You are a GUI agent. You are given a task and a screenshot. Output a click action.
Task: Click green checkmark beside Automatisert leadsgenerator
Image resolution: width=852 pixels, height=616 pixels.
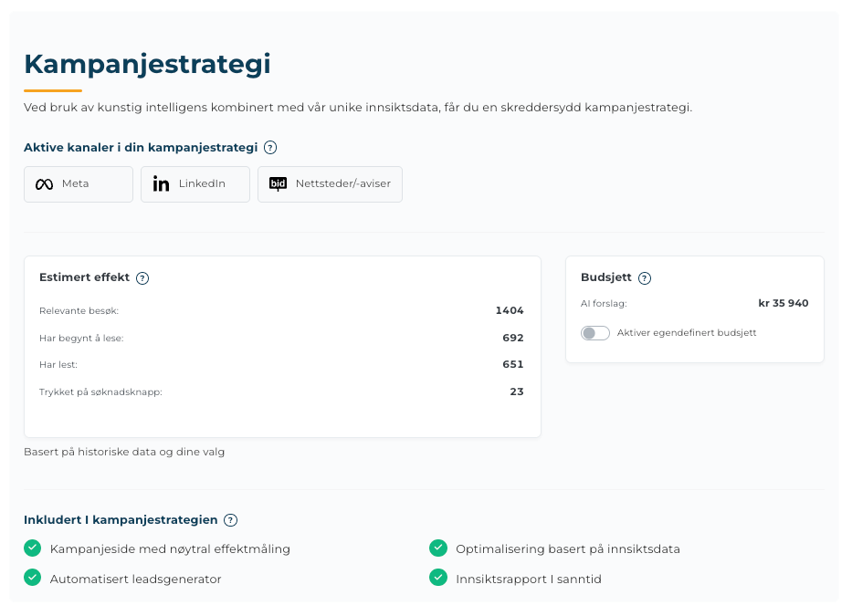[x=33, y=578]
